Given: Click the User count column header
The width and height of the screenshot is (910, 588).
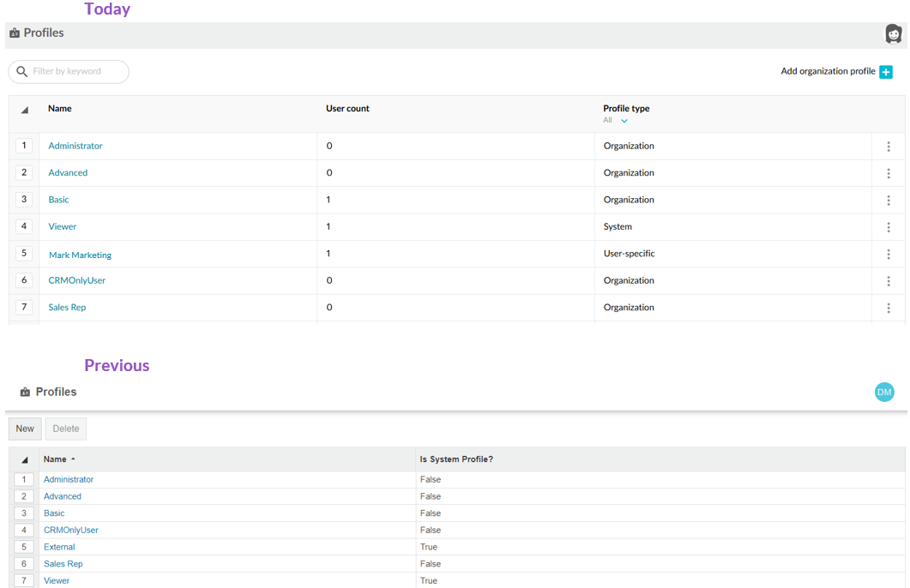Looking at the screenshot, I should (x=347, y=109).
